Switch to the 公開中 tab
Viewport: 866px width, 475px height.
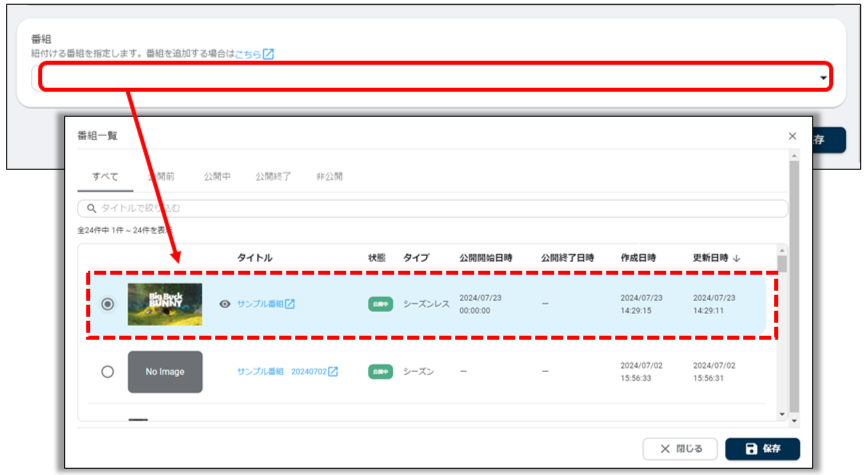217,176
